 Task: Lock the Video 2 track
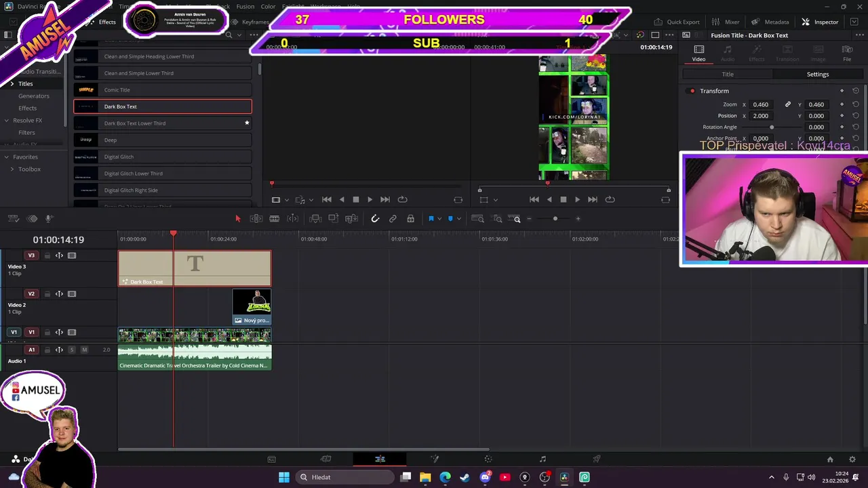point(47,294)
